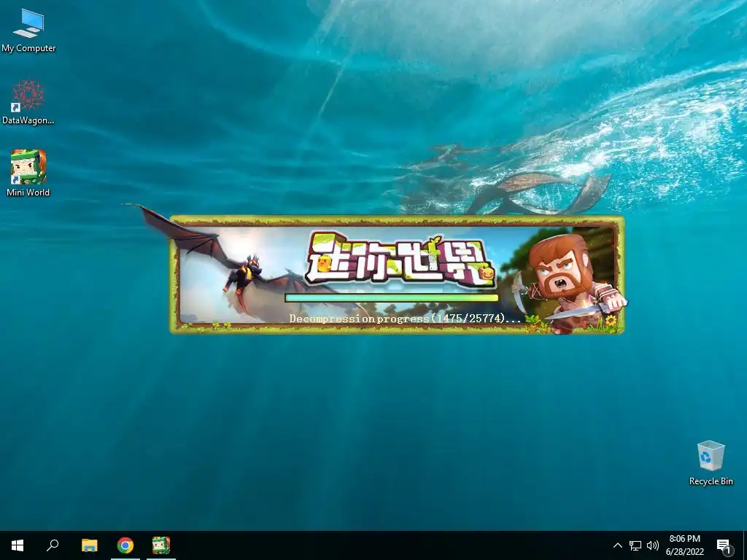Select the DataWagon desktop shortcut
This screenshot has width=747, height=560.
pyautogui.click(x=28, y=102)
